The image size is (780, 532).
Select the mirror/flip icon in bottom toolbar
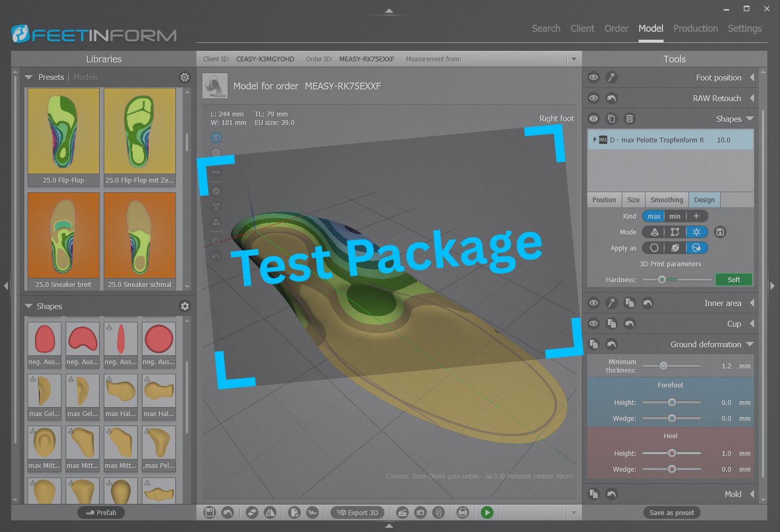pyautogui.click(x=271, y=512)
